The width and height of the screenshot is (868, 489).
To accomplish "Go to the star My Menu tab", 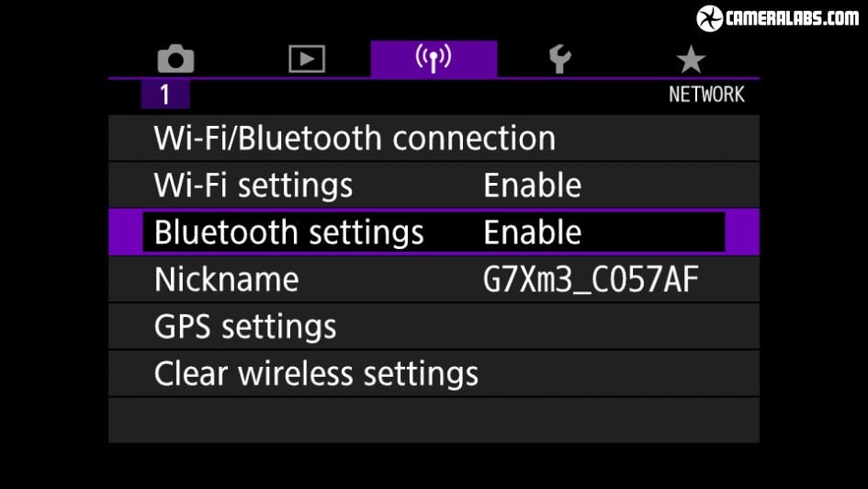I will click(690, 60).
